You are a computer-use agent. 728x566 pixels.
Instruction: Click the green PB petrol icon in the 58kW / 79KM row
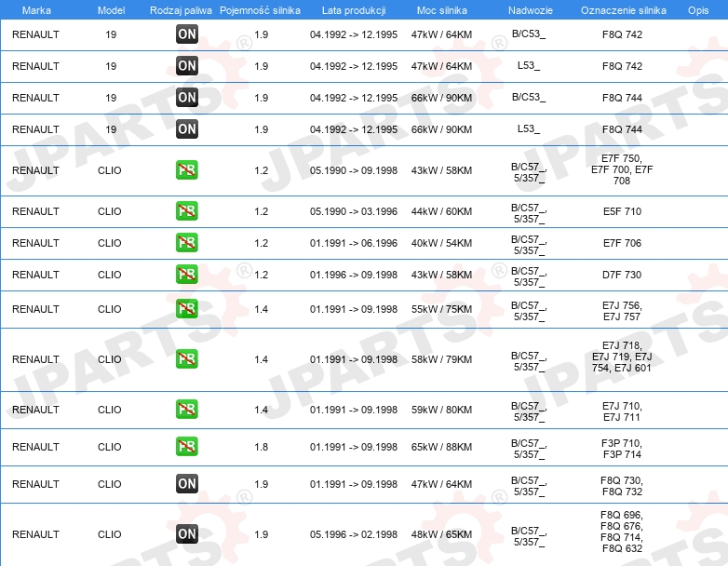(187, 359)
